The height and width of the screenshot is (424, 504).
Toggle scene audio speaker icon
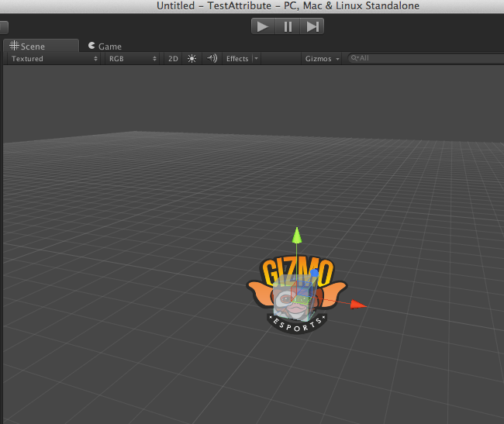coord(212,58)
